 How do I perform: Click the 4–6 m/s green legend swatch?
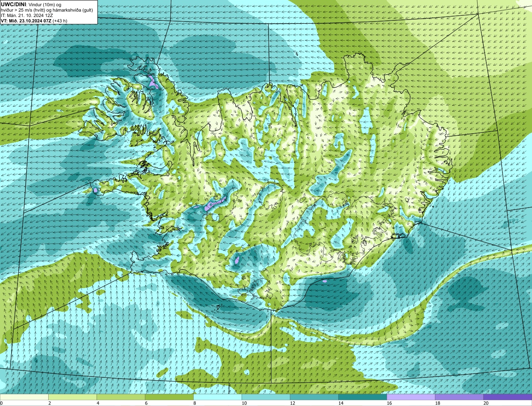point(121,397)
